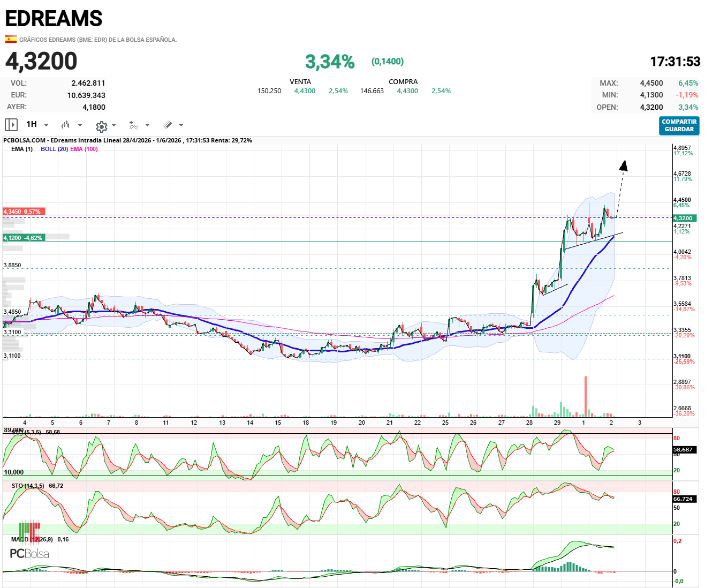Click the AYER value 4,1800
Viewport: 705px width, 588px height.
coord(94,107)
